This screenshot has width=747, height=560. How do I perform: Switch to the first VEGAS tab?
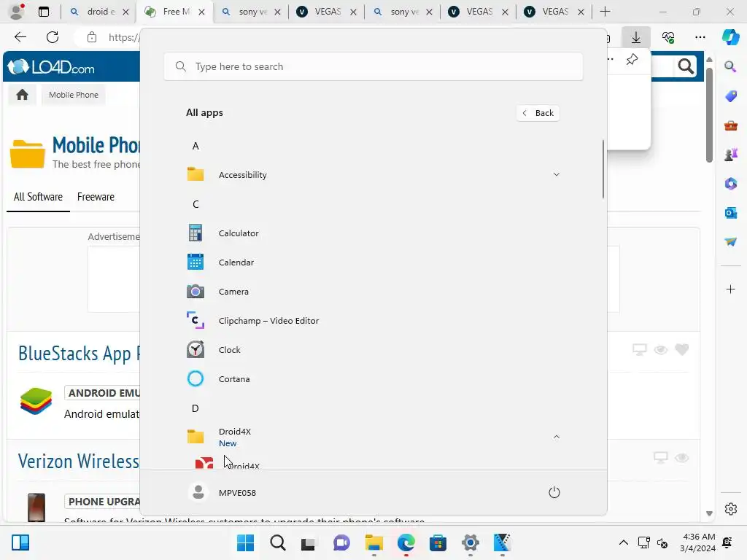tap(327, 12)
